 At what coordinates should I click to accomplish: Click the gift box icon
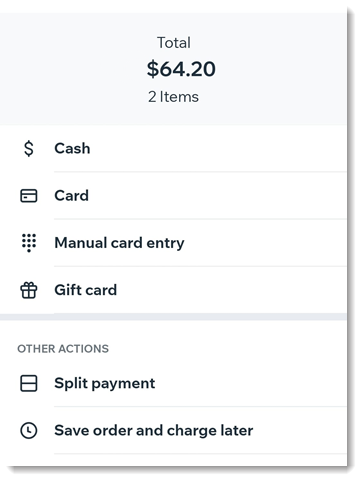pos(29,290)
